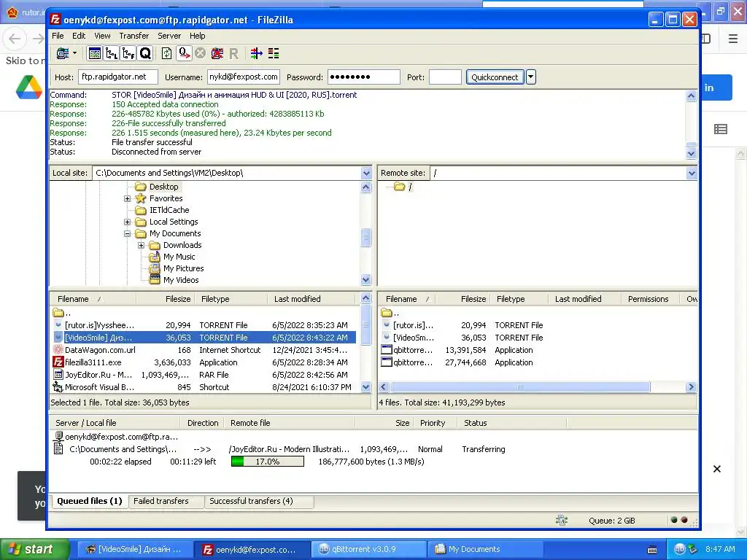Select the Queued files (1) tab
Viewport: 747px width, 560px height.
point(90,501)
